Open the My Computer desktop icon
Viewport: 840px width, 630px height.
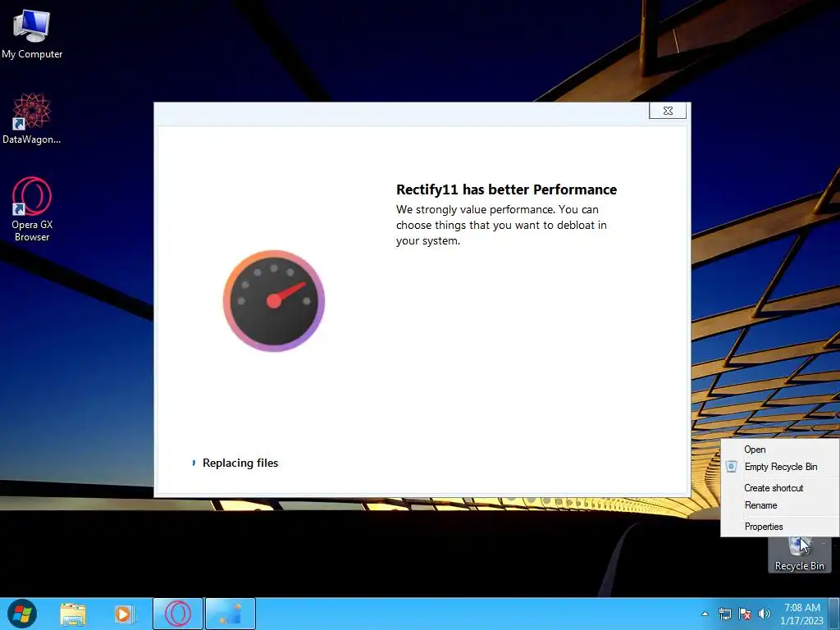click(32, 34)
